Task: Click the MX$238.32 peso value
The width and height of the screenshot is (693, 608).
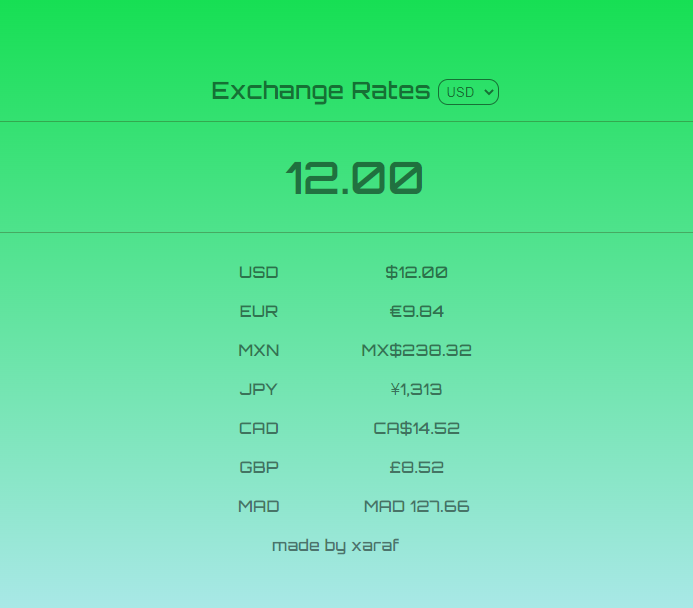Action: pos(417,350)
